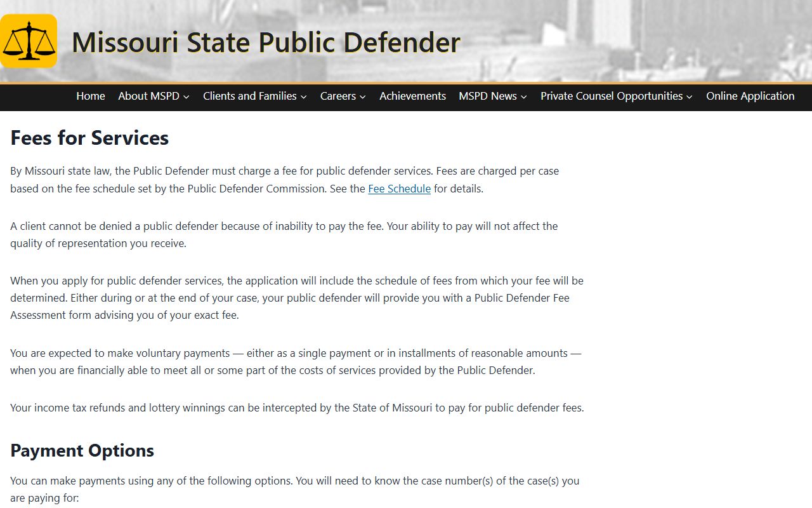This screenshot has height=508, width=812.
Task: Click the scales of justice logo
Action: 29,41
